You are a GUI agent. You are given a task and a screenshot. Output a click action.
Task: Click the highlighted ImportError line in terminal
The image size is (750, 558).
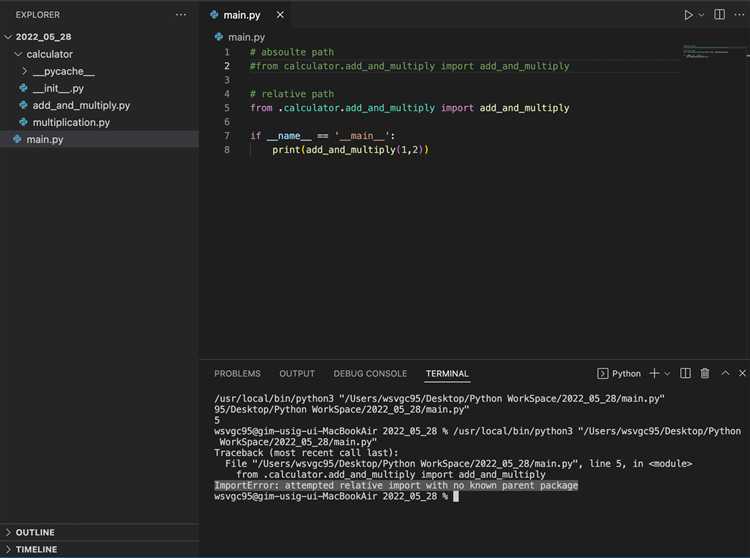tap(396, 485)
